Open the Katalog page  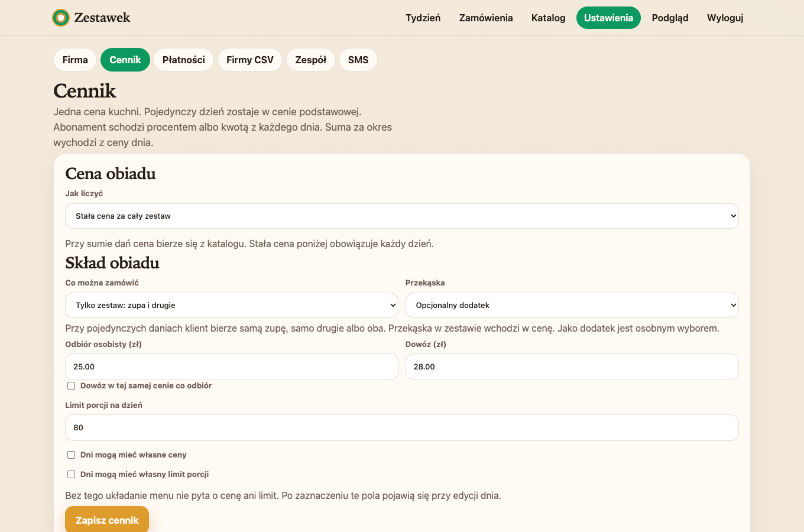point(548,18)
